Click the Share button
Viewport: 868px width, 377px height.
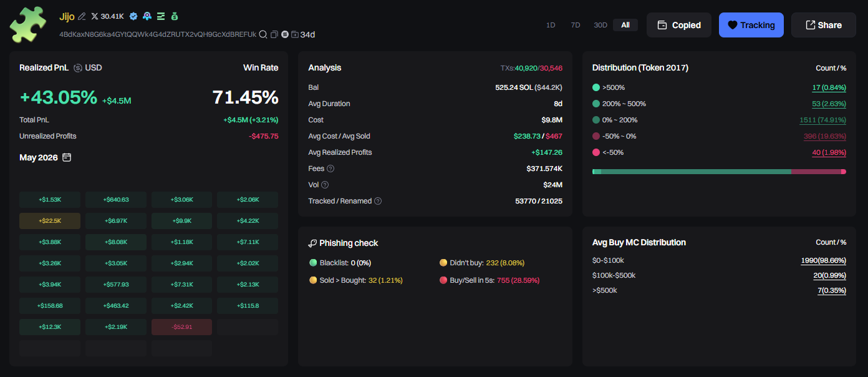pyautogui.click(x=823, y=25)
